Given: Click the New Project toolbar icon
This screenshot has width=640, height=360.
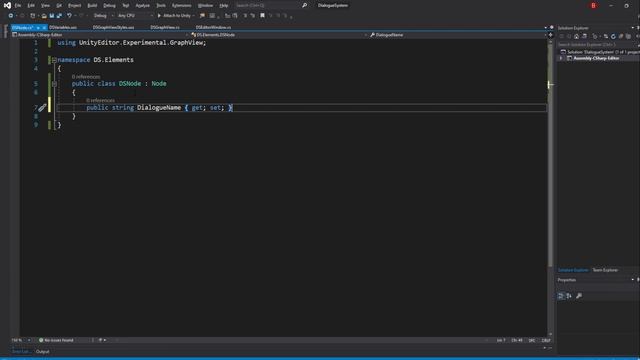Looking at the screenshot, I should pyautogui.click(x=33, y=16).
